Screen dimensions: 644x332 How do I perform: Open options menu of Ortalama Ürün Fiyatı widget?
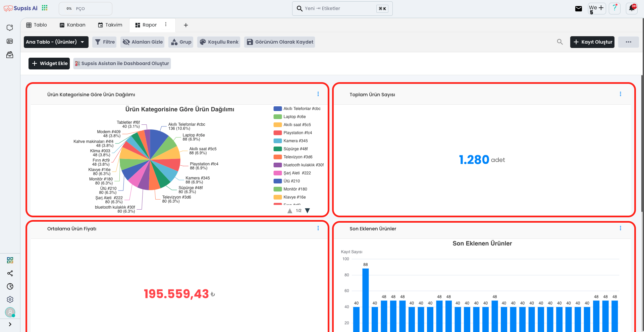318,228
